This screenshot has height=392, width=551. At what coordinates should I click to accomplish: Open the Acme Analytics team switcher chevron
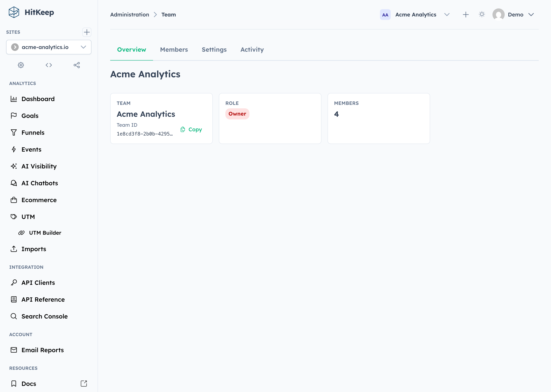click(x=447, y=15)
